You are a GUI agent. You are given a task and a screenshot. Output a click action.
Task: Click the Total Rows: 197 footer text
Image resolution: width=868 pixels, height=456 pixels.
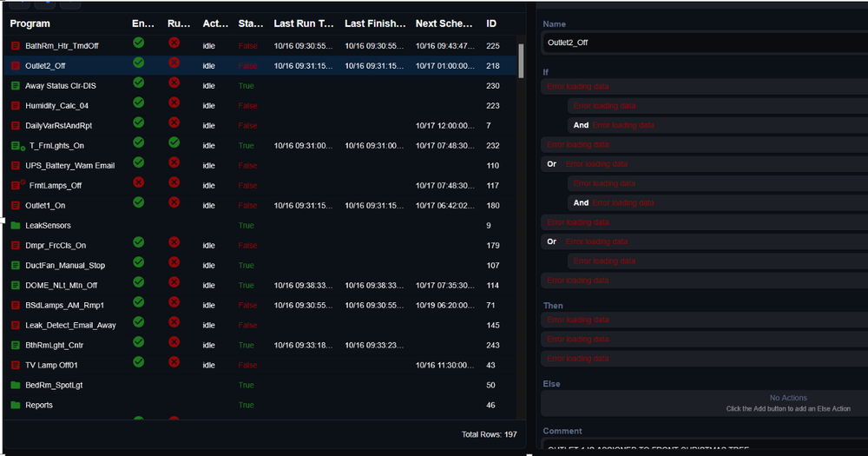(489, 434)
